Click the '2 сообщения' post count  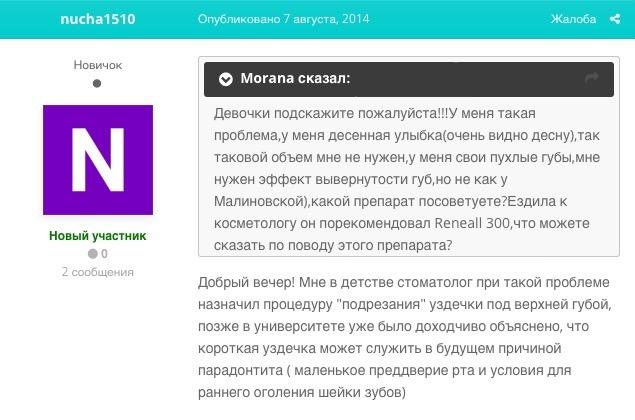click(x=98, y=272)
